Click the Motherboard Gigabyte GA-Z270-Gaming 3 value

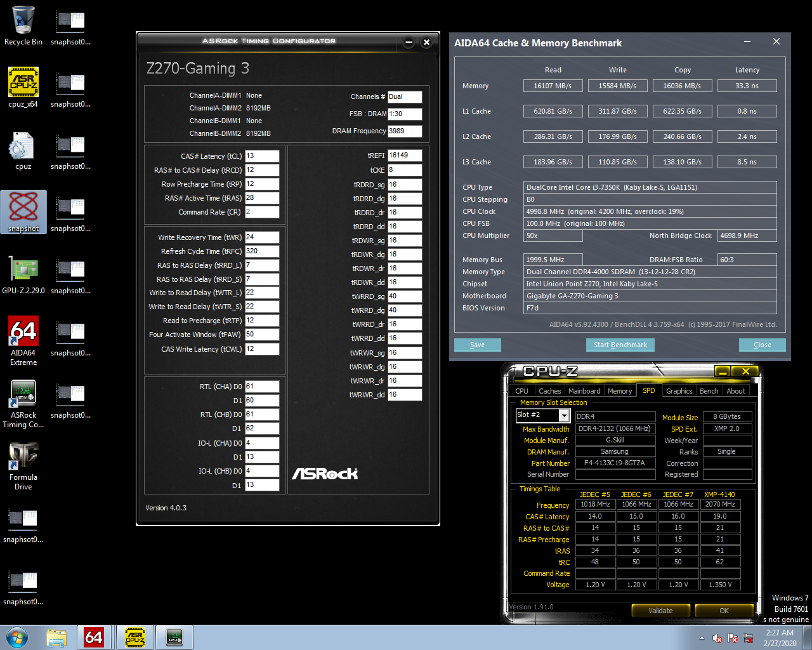pos(650,296)
